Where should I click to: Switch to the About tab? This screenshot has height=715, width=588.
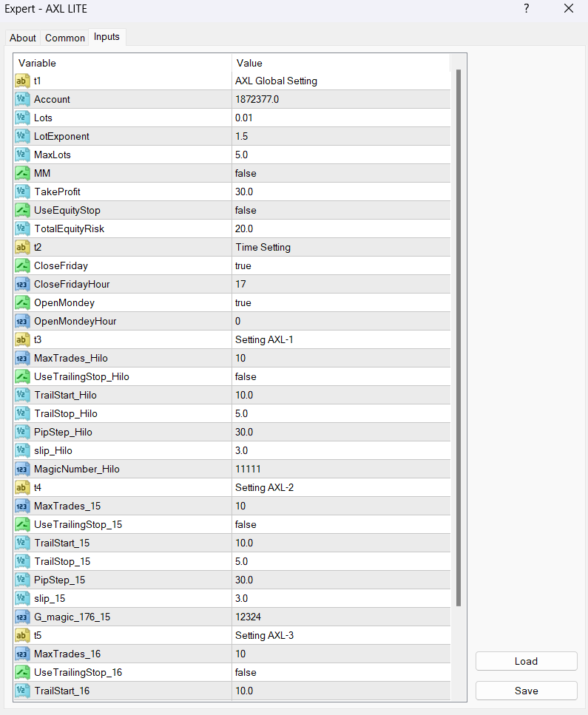point(23,38)
